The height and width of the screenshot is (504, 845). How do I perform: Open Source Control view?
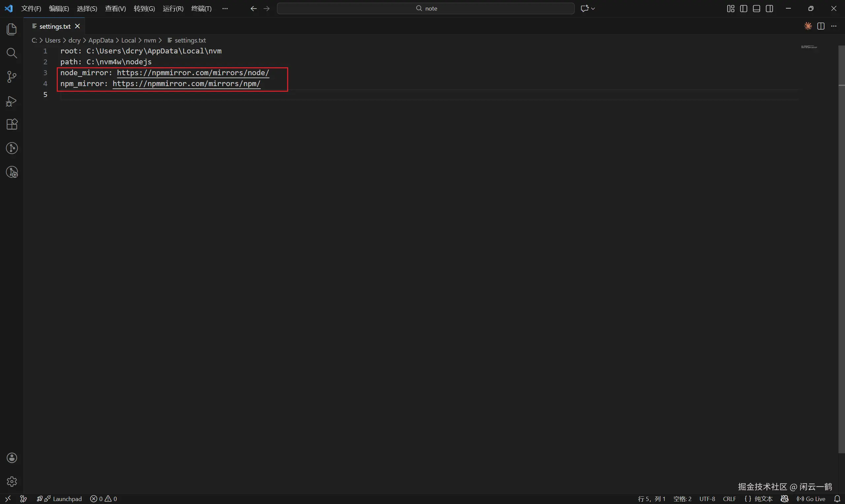[x=12, y=77]
